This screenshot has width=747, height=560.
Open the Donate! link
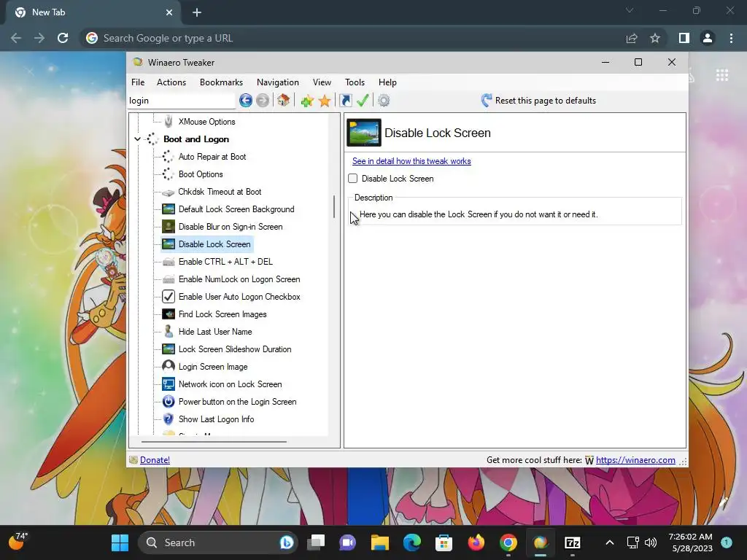click(155, 460)
